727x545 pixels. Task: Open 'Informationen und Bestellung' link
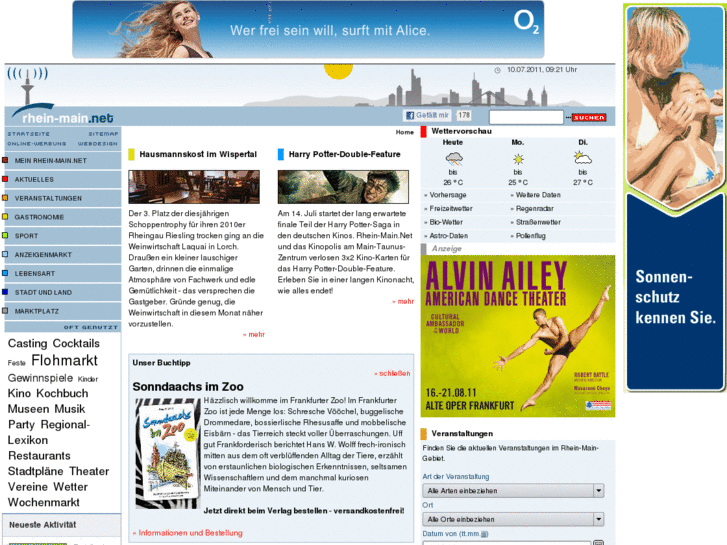pos(188,533)
